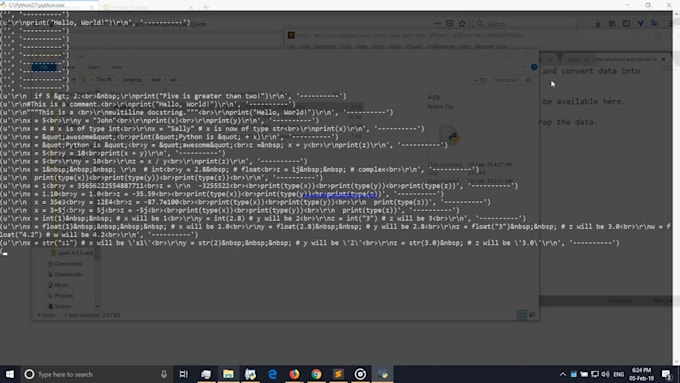This screenshot has height=383, width=680.
Task: Select Pictures in Explorer navigation pane
Action: 60,295
